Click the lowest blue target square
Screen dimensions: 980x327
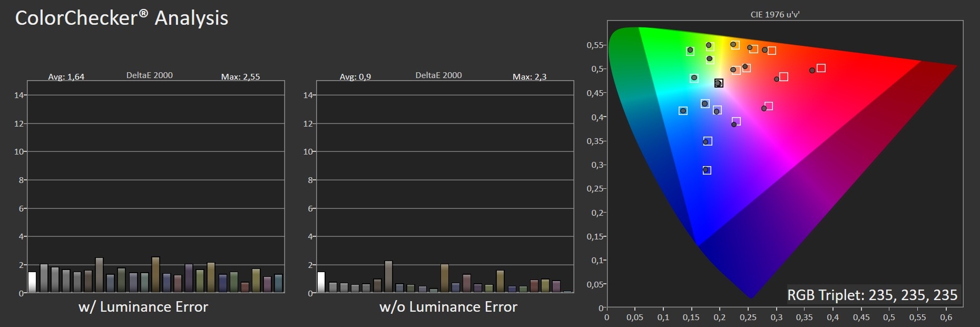click(707, 170)
